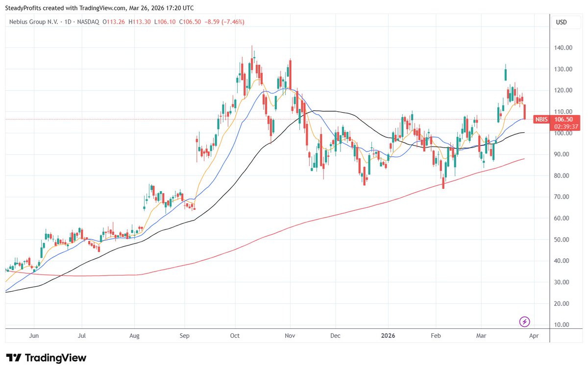This screenshot has width=588, height=373.
Task: Click the -8.59 (-7.46%) change value
Action: 225,22
